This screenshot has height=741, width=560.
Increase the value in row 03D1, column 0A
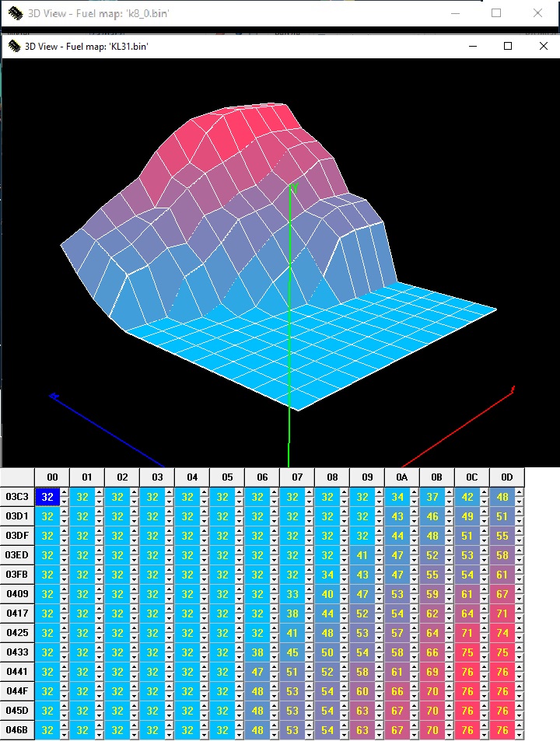(415, 512)
